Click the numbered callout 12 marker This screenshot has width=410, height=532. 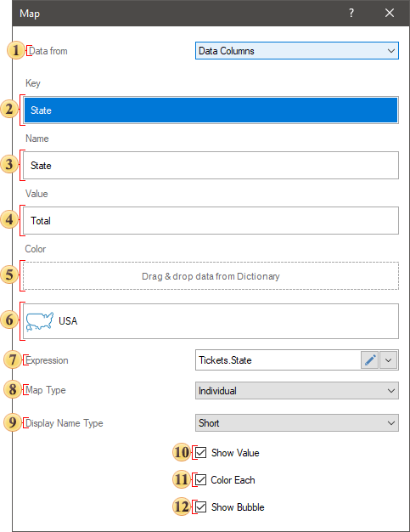182,507
